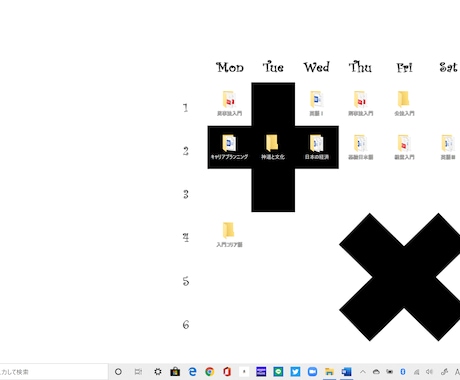460x380 pixels.
Task: Select the 入門コリア語 folder in Monday period 4
Action: tap(229, 235)
